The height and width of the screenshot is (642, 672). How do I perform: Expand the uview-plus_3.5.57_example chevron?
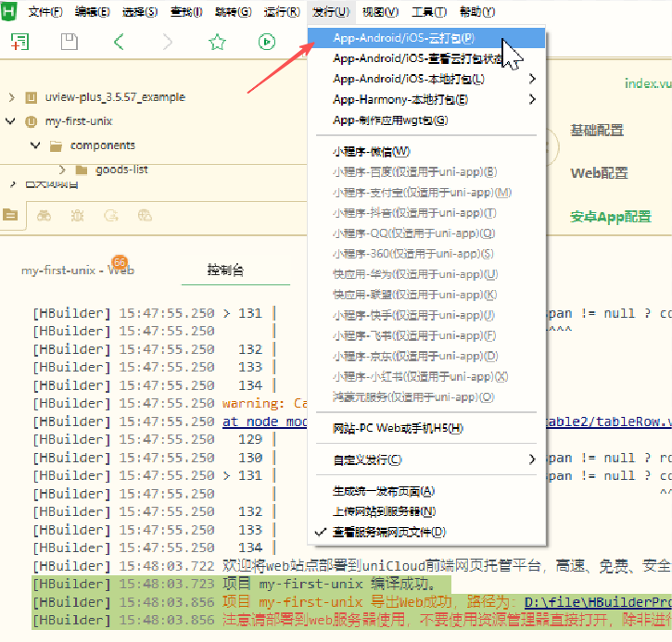coord(12,97)
